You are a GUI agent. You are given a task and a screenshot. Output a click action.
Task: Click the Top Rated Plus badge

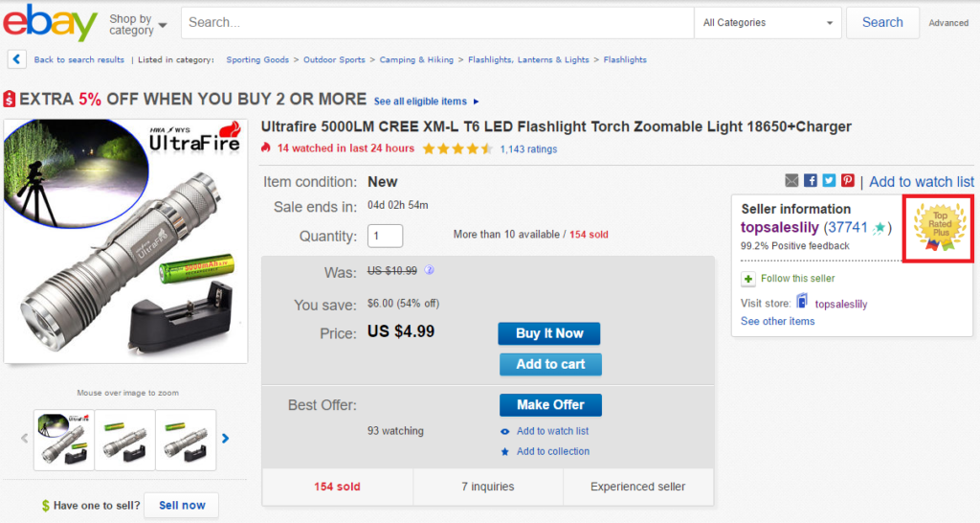(940, 228)
